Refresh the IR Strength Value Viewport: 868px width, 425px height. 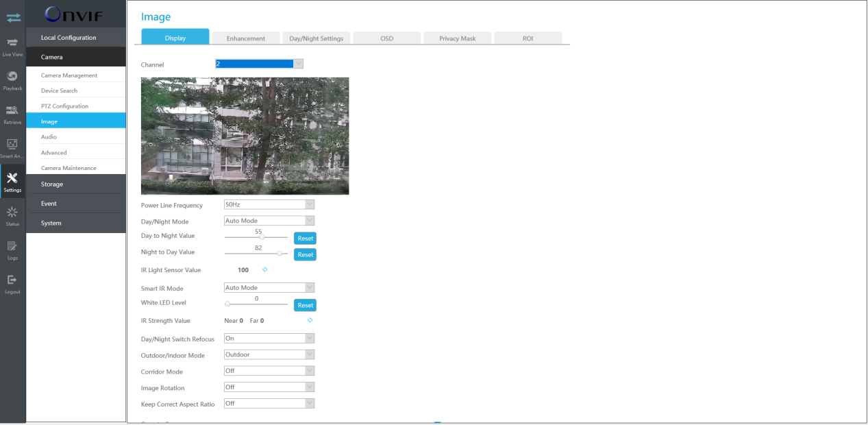tap(310, 320)
